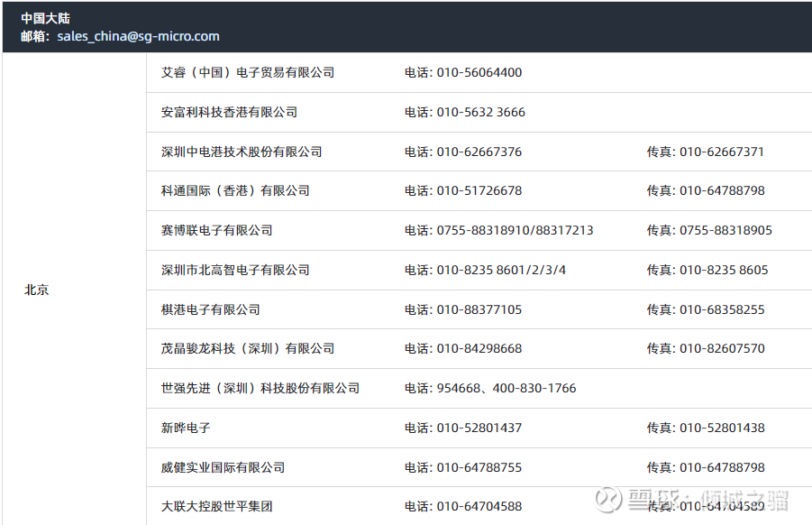The height and width of the screenshot is (525, 812).
Task: Click 科通国际 fax 010-64788798
Action: pos(722,190)
